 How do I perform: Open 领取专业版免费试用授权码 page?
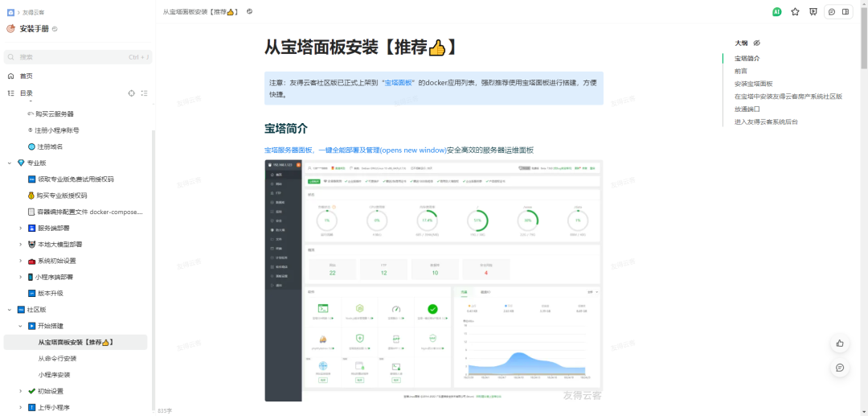point(77,179)
